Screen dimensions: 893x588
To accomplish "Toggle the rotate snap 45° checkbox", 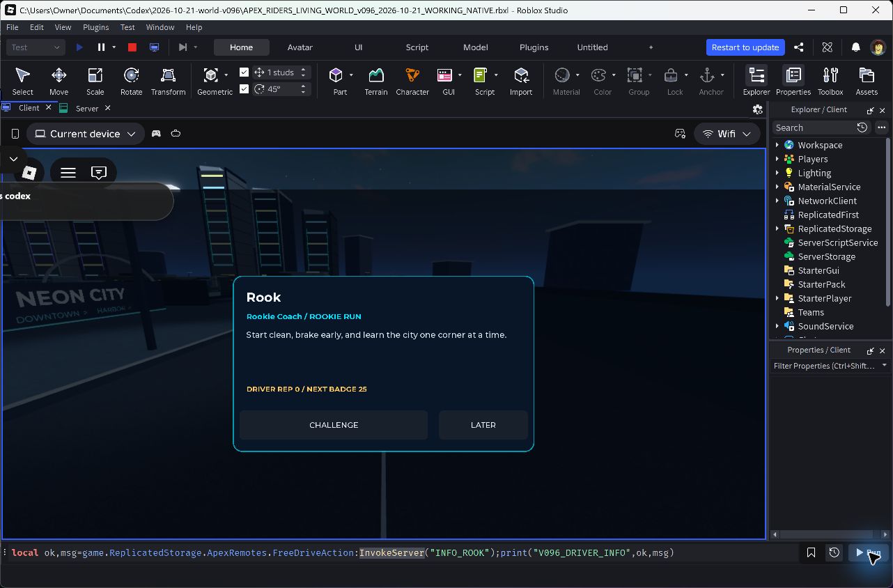I will (244, 88).
